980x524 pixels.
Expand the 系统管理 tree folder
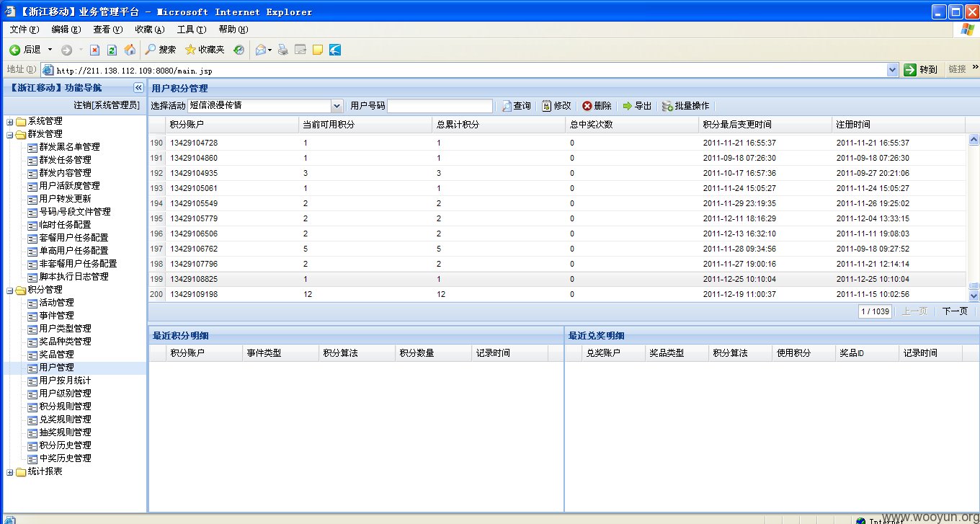pos(10,121)
